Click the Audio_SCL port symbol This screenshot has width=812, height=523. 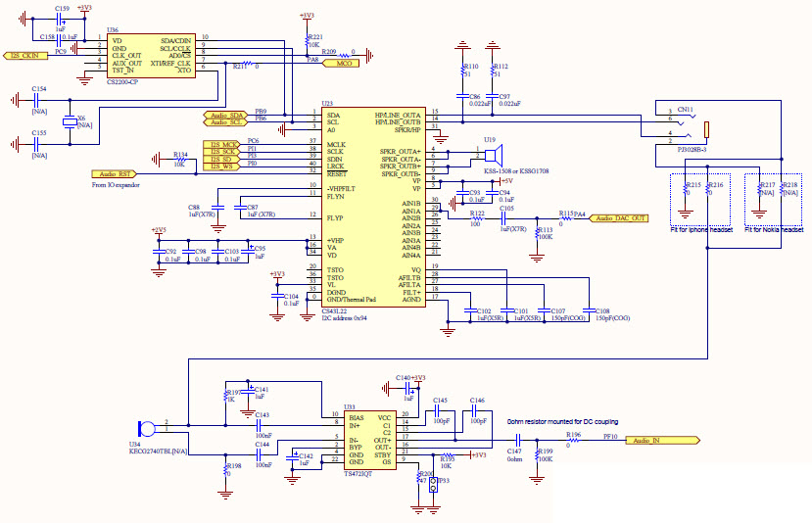(225, 122)
